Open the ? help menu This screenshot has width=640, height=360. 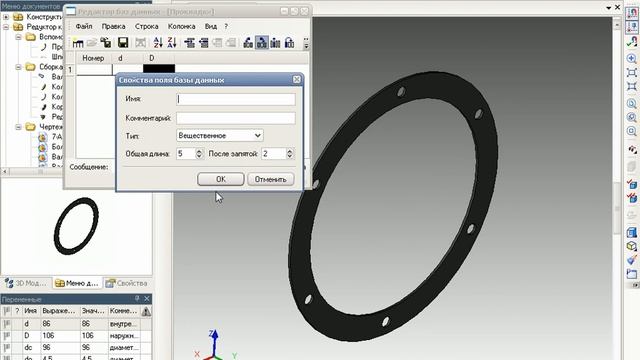pos(226,26)
